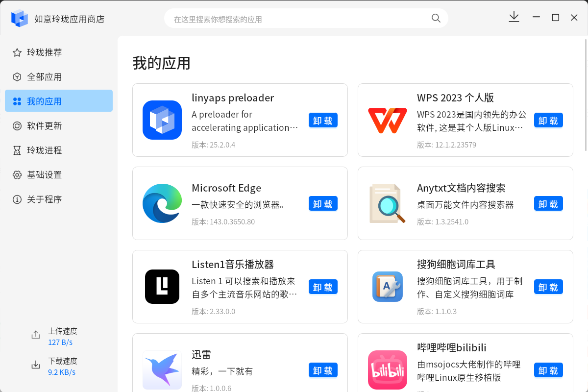Click the store logo icon in title bar
The height and width of the screenshot is (392, 588).
point(20,18)
